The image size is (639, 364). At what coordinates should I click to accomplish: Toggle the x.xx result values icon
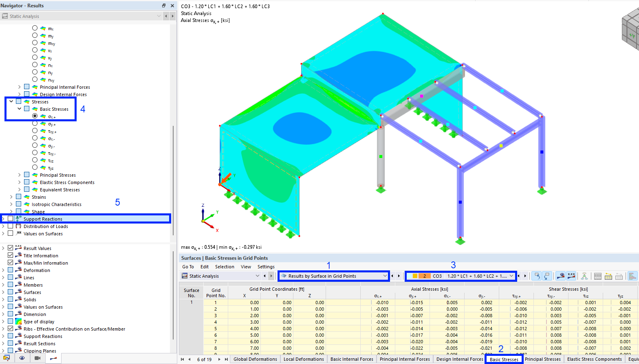click(571, 276)
